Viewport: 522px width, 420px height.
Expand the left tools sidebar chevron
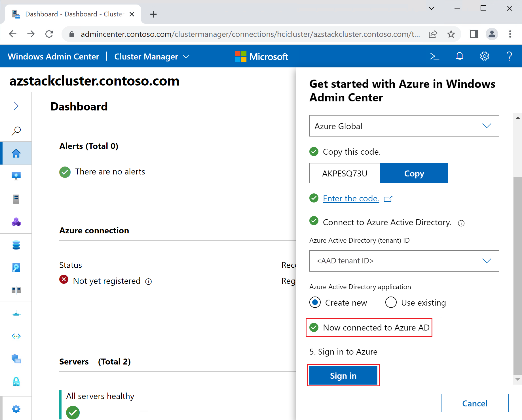[x=16, y=106]
